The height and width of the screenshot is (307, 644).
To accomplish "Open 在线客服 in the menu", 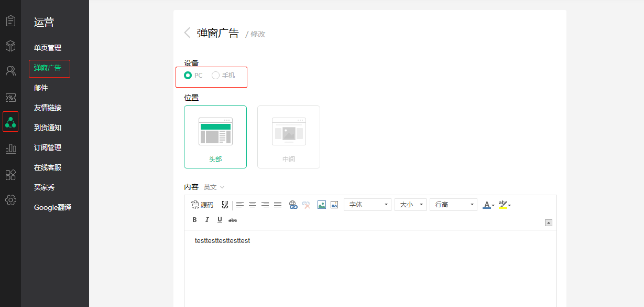I will [x=48, y=167].
